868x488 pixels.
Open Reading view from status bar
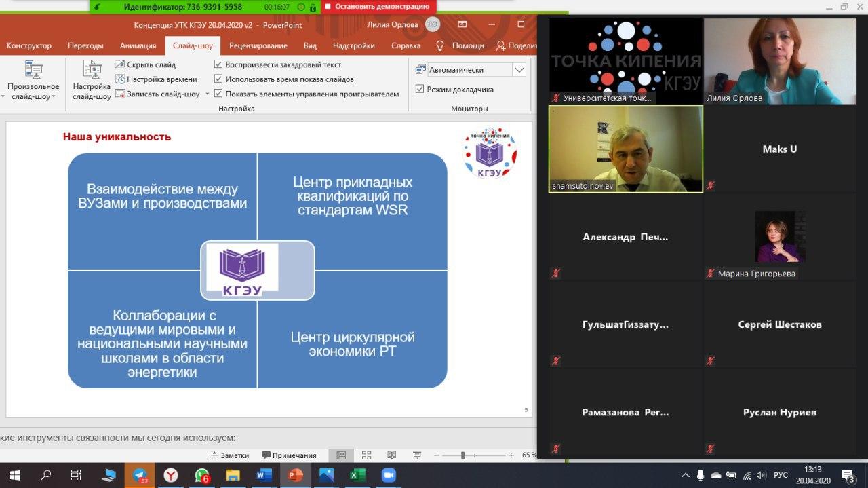point(391,455)
